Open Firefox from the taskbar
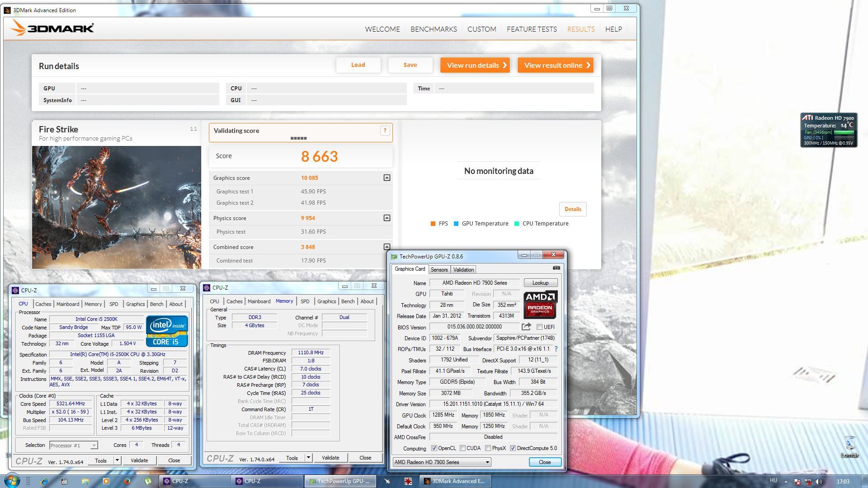 coord(127,481)
